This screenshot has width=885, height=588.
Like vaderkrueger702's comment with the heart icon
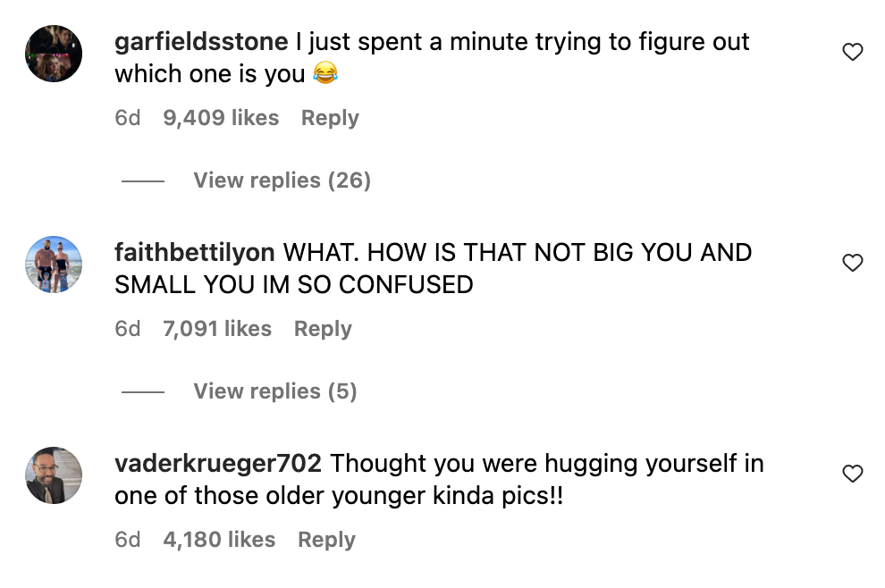(853, 475)
